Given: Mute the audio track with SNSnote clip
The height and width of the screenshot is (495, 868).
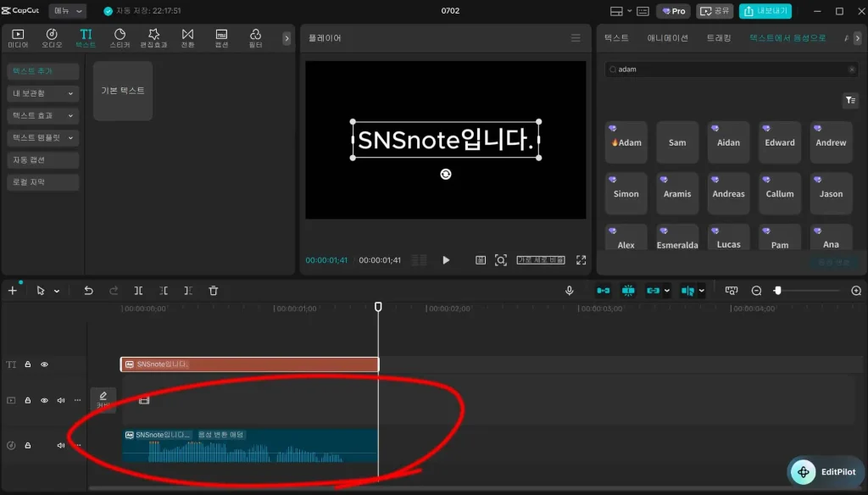Looking at the screenshot, I should pyautogui.click(x=61, y=445).
